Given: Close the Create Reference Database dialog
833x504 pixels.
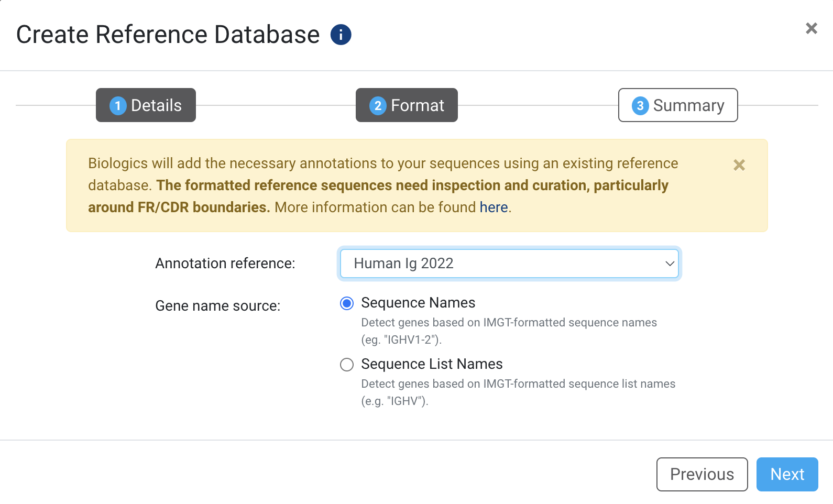Looking at the screenshot, I should [x=811, y=28].
